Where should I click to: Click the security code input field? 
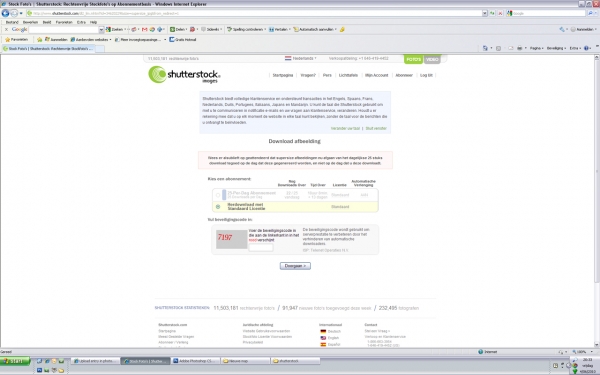click(261, 247)
